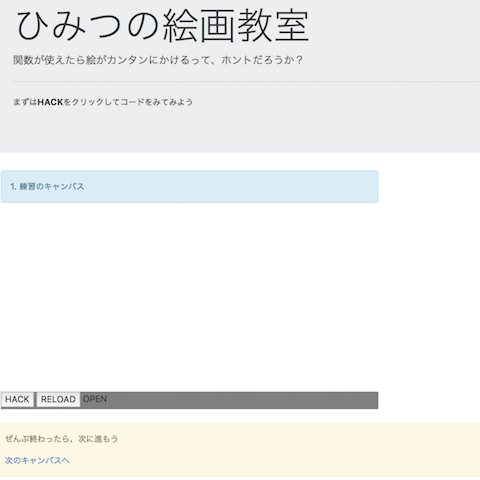This screenshot has height=480, width=480.
Task: Click the empty gray area of the toolbar
Action: point(243,400)
